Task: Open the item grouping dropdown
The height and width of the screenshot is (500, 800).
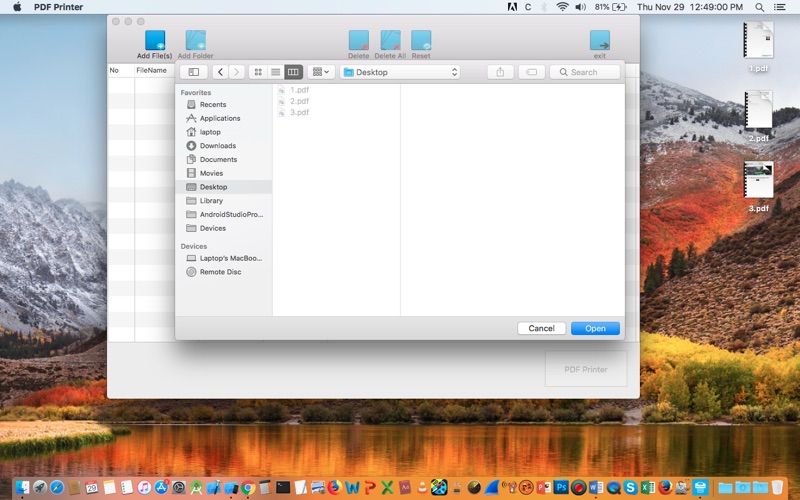Action: (321, 72)
